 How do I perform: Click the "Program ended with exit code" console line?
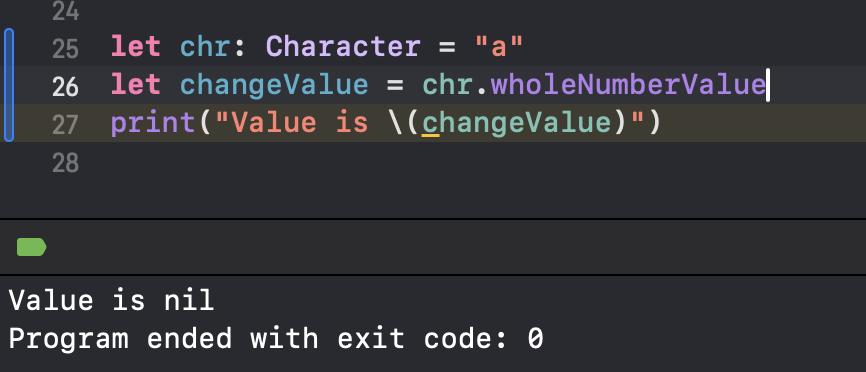click(x=276, y=339)
